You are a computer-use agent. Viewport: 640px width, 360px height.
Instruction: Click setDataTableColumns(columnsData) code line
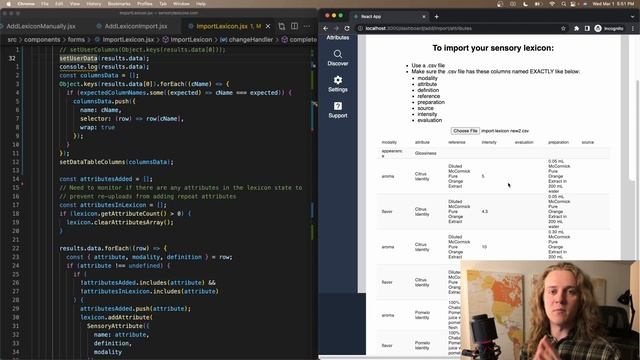point(116,162)
